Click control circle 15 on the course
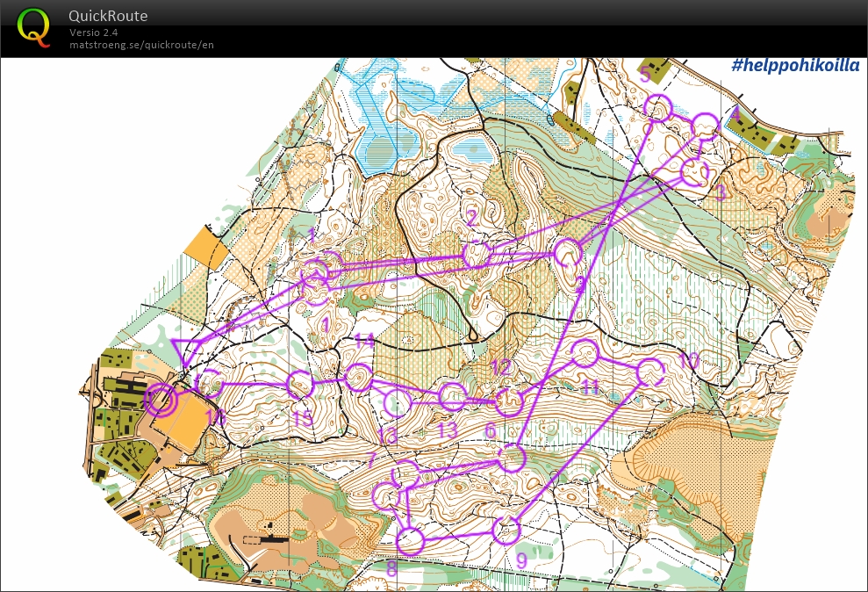The height and width of the screenshot is (592, 868). point(299,385)
